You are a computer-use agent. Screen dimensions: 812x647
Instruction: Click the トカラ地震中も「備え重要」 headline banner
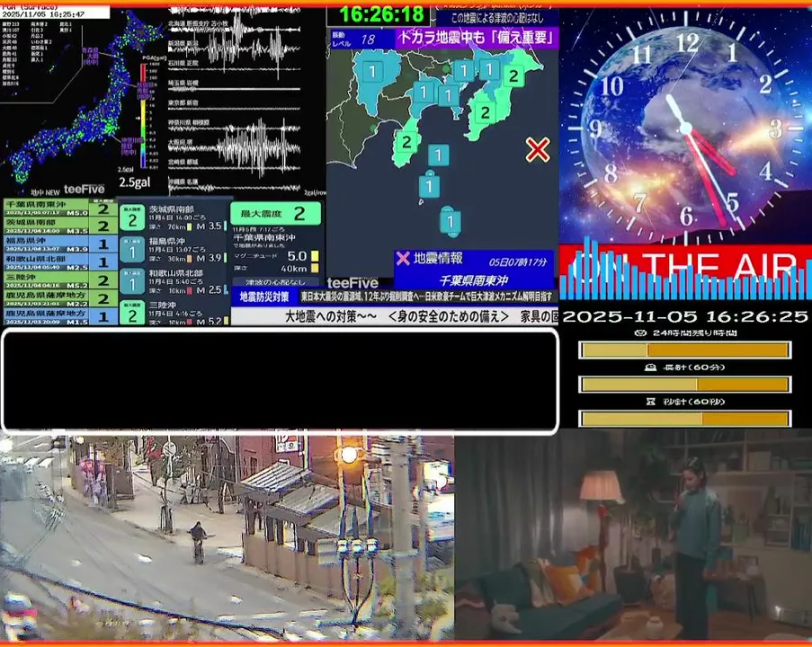[477, 39]
